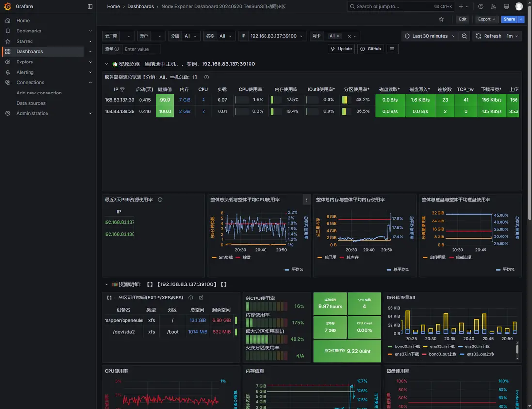Click the zoom out time range icon
This screenshot has height=409, width=532.
pos(464,36)
